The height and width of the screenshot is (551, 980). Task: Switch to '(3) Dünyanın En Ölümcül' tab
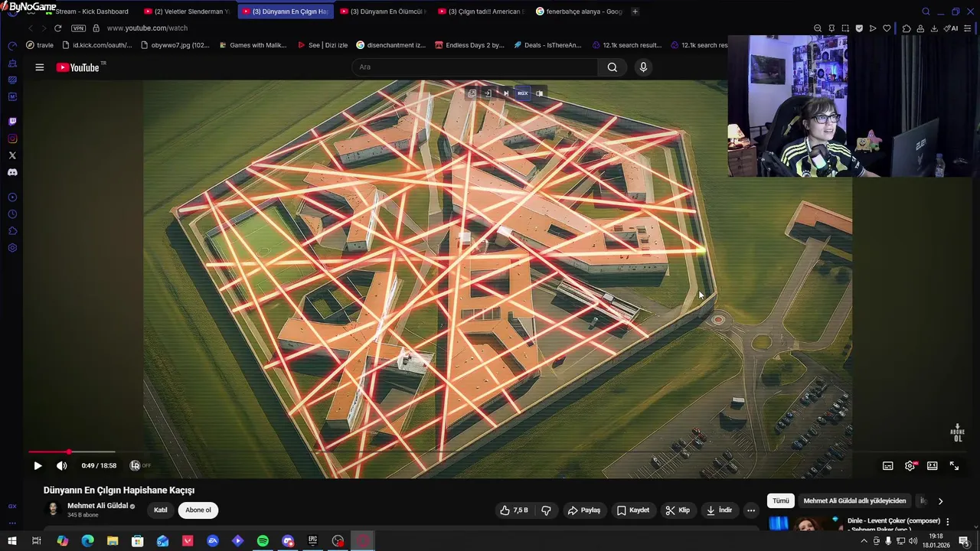pos(383,11)
